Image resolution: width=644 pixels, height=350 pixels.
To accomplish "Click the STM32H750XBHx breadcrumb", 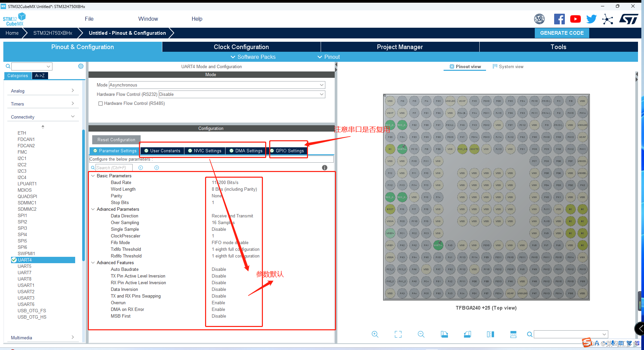I will [53, 33].
